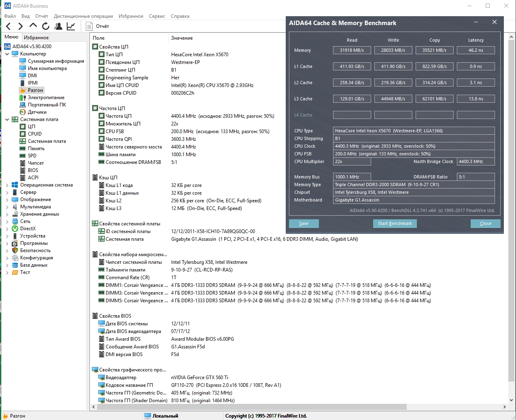This screenshot has width=516, height=420.
Task: Expand the Мультимедиа node
Action: tap(7, 207)
